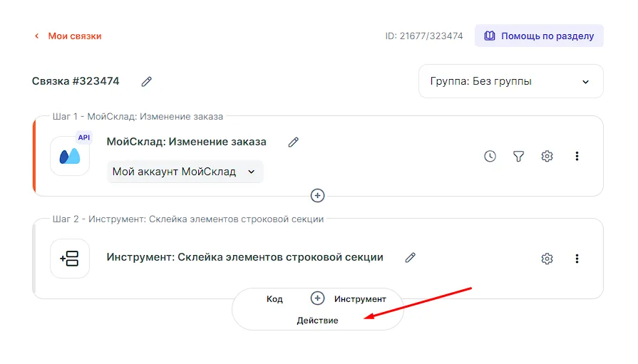Click the МойСклад API app logo

(70, 156)
